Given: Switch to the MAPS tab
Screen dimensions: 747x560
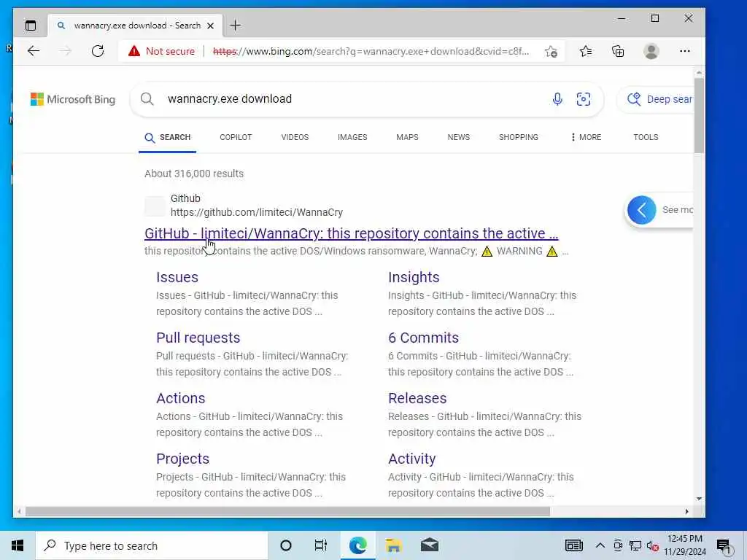Looking at the screenshot, I should (x=407, y=137).
